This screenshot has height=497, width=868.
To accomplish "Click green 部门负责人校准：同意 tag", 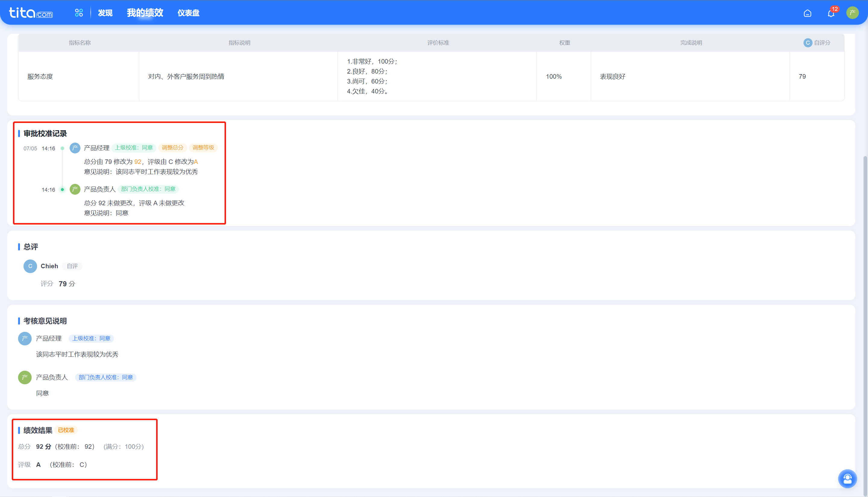I will (x=148, y=189).
